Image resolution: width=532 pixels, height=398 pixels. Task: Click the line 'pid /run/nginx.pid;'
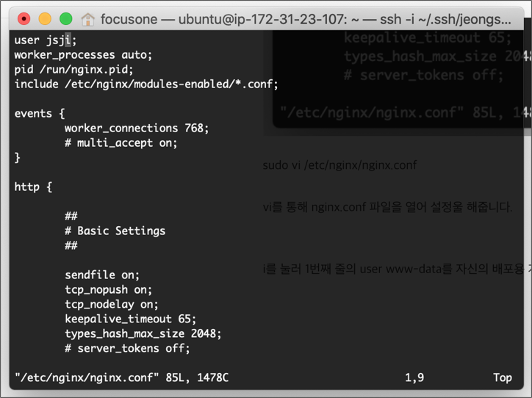73,70
